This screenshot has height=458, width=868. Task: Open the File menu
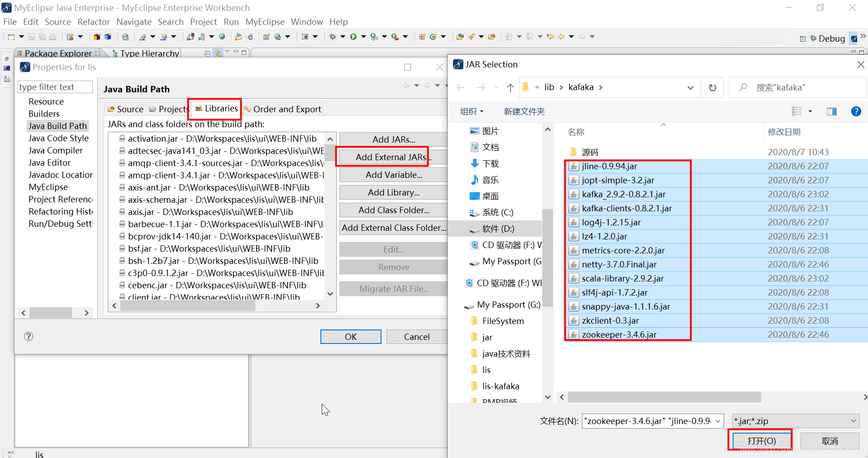click(10, 22)
